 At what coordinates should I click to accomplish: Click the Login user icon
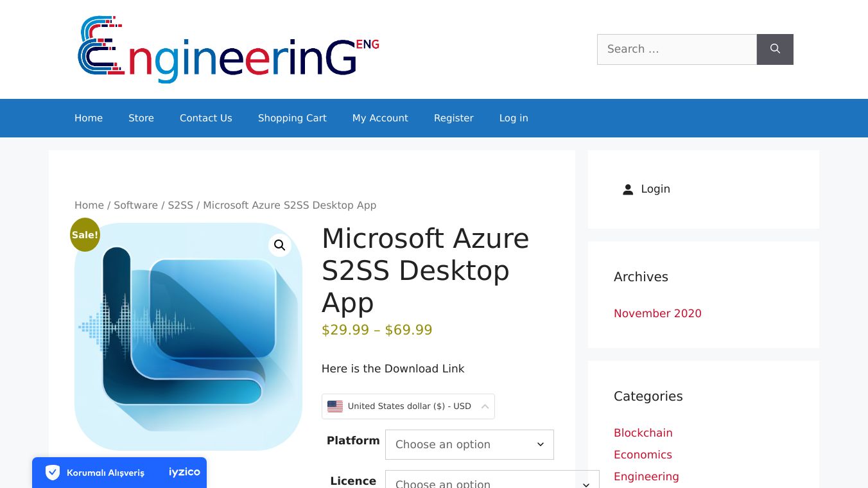[x=628, y=189]
